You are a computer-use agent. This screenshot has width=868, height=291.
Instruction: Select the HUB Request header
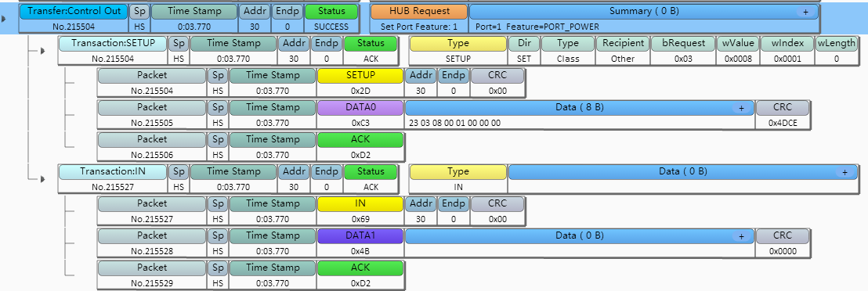click(419, 11)
